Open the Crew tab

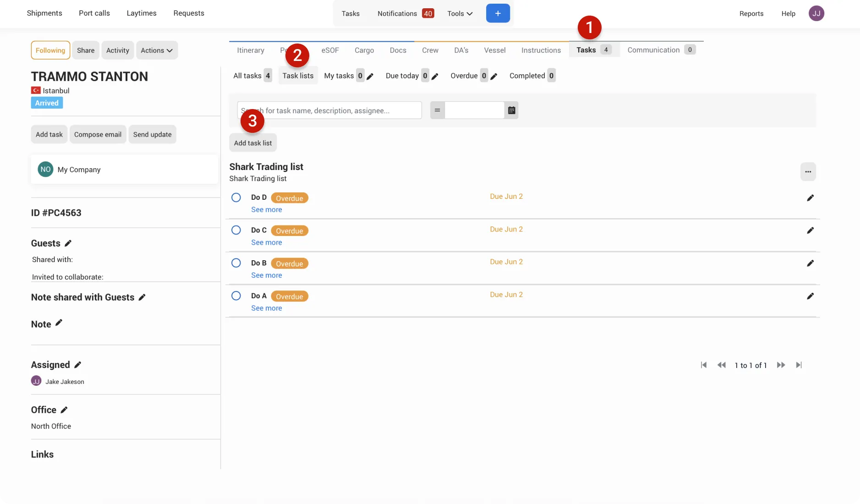(430, 50)
